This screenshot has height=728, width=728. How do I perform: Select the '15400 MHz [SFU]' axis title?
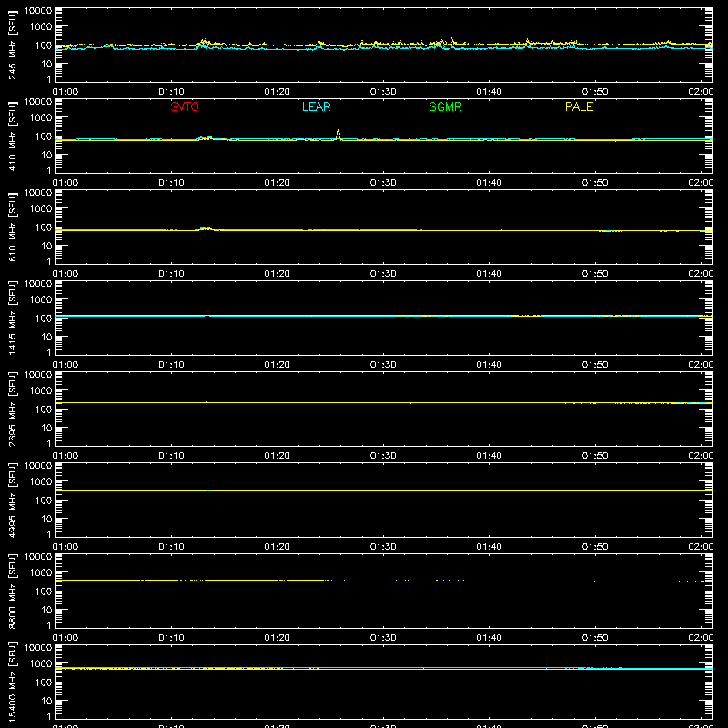(x=13, y=682)
